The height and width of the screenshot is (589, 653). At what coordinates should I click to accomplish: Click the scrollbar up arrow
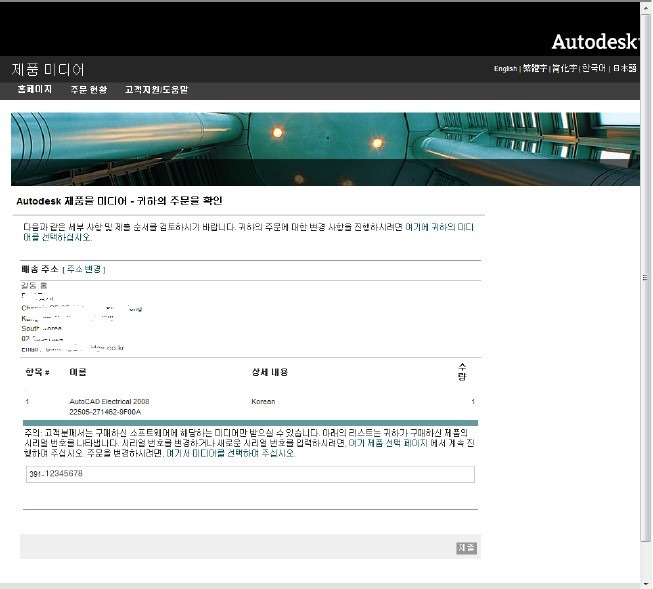point(646,6)
